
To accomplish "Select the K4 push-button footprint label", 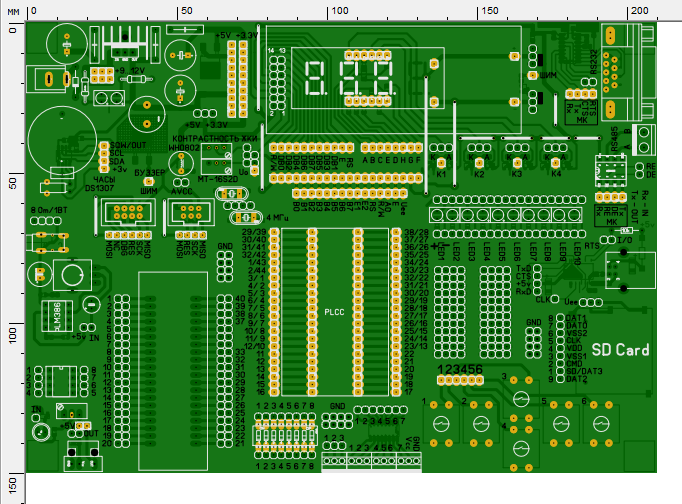I will (x=555, y=173).
